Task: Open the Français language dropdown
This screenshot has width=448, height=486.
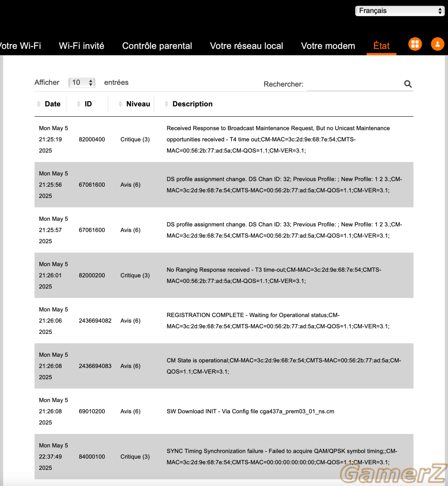Action: 400,11
